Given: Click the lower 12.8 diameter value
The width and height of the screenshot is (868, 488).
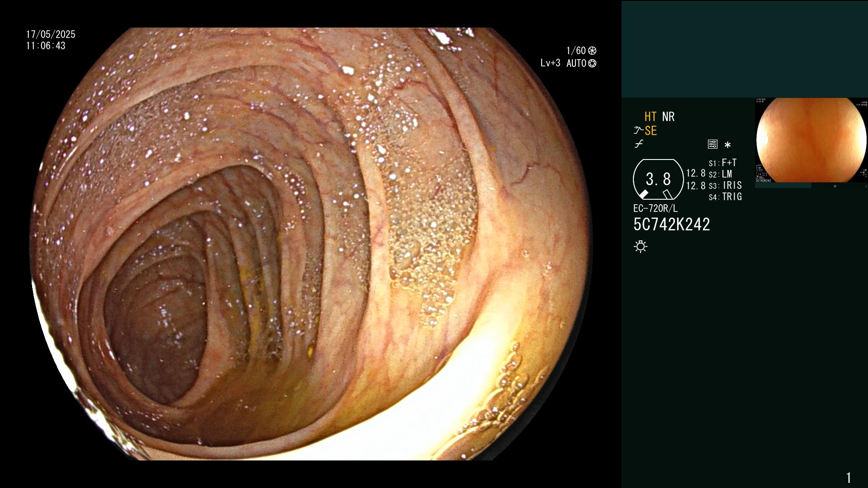Looking at the screenshot, I should (696, 186).
